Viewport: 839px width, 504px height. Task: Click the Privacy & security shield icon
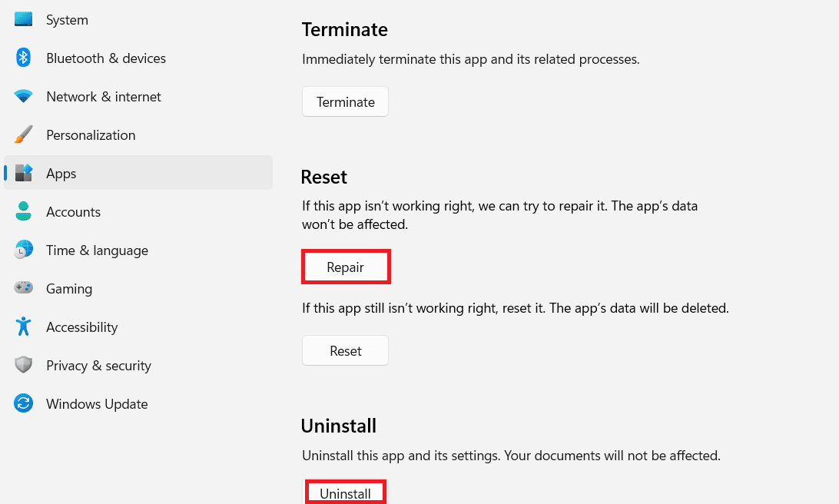[23, 365]
